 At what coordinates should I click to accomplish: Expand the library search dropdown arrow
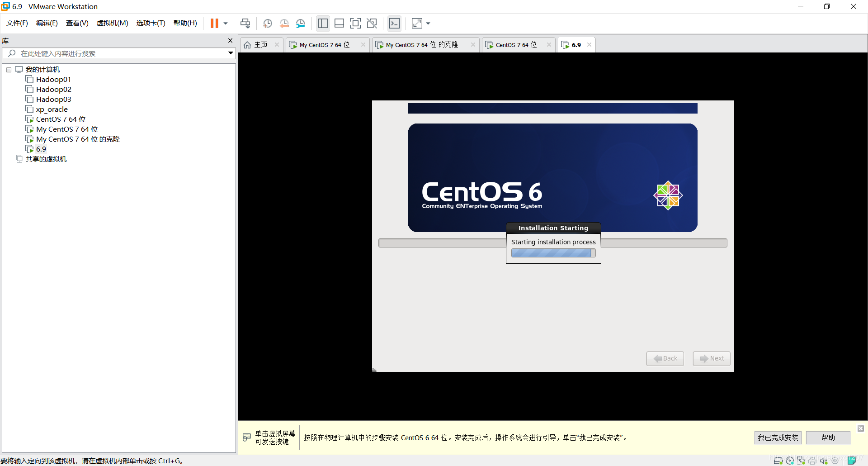pyautogui.click(x=231, y=53)
